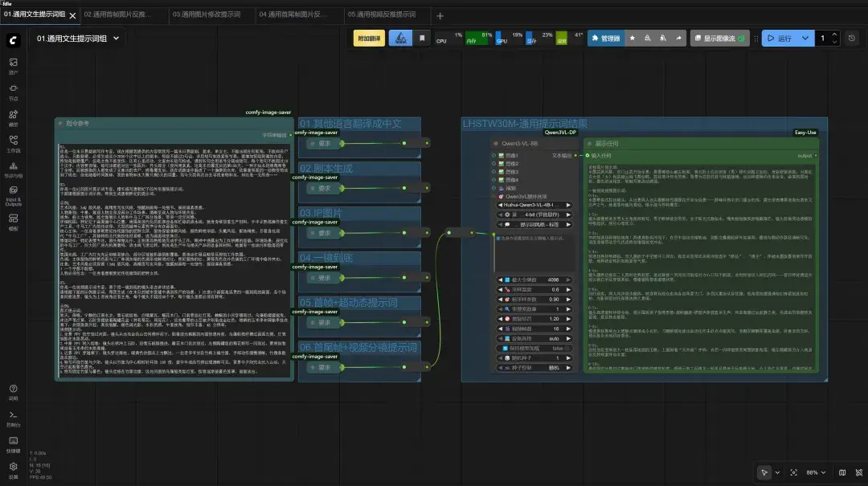The image size is (868, 486).
Task: Switch to tab 03.通用图片修改提示词
Action: (207, 14)
